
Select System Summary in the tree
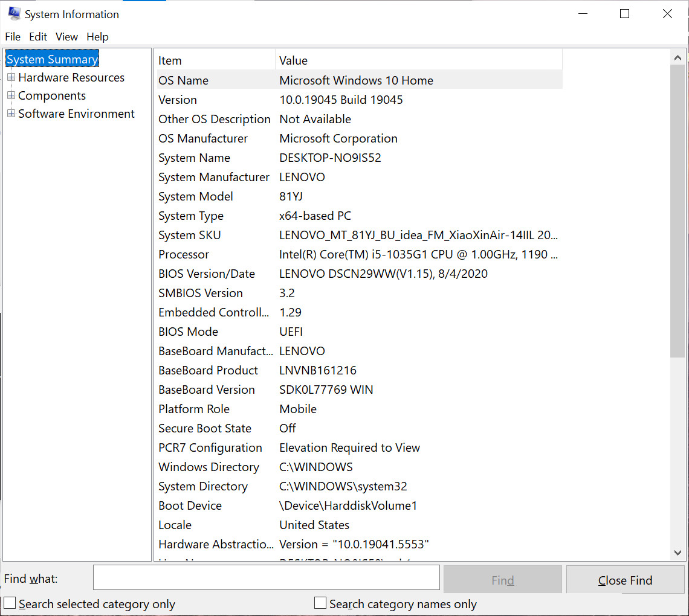click(x=53, y=59)
